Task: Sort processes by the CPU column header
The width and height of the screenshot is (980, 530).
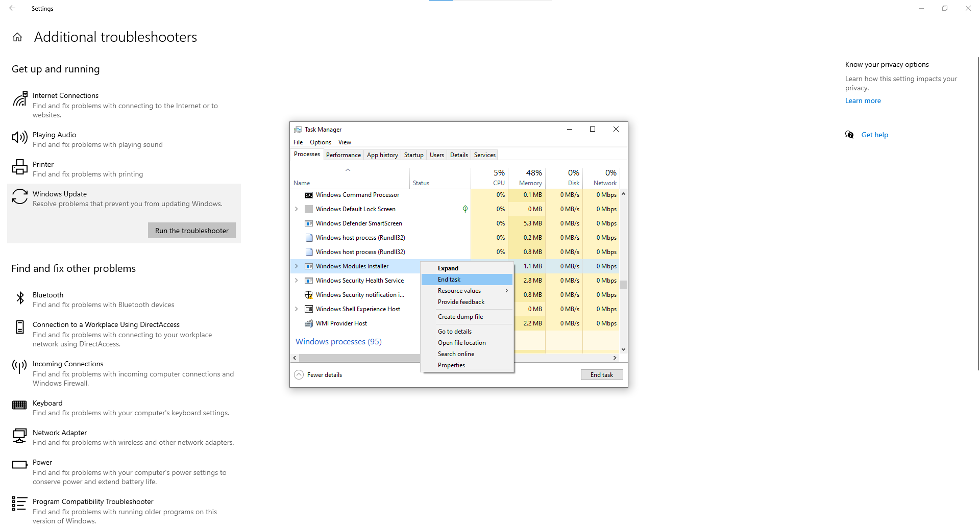Action: tap(489, 178)
